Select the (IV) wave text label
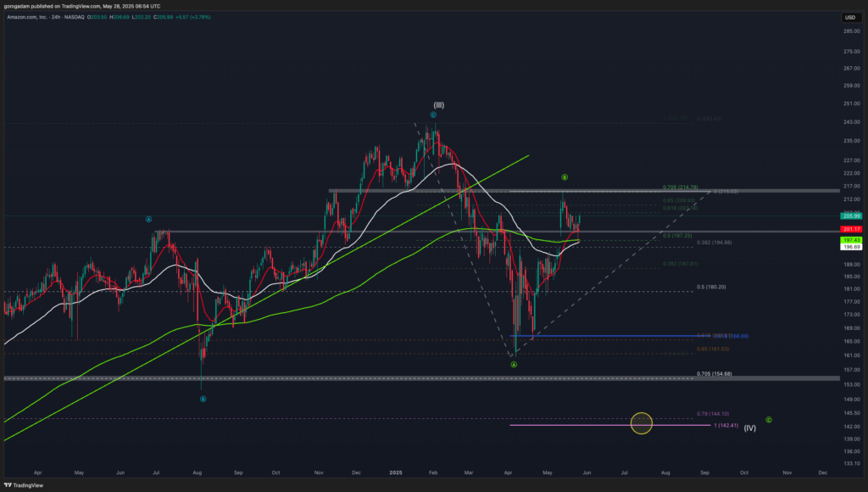The image size is (868, 492). coord(749,428)
